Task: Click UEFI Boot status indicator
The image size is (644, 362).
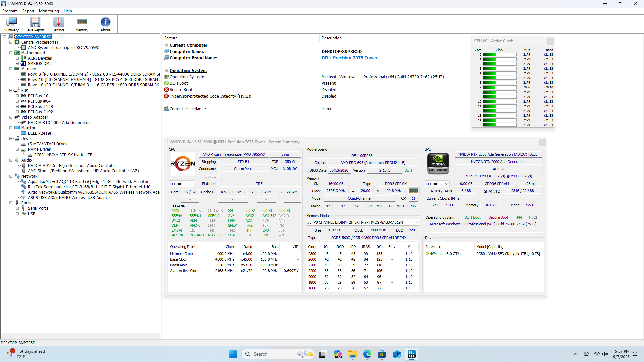Action: coord(472,218)
